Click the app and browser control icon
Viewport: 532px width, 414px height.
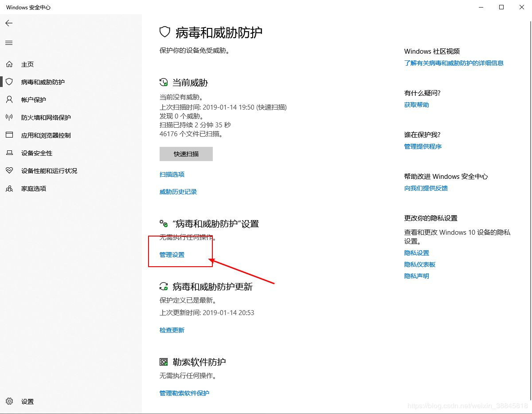click(x=9, y=135)
